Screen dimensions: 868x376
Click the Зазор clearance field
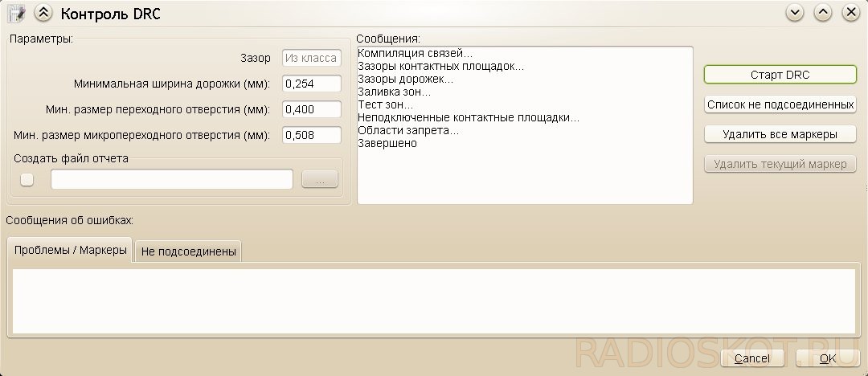(312, 58)
